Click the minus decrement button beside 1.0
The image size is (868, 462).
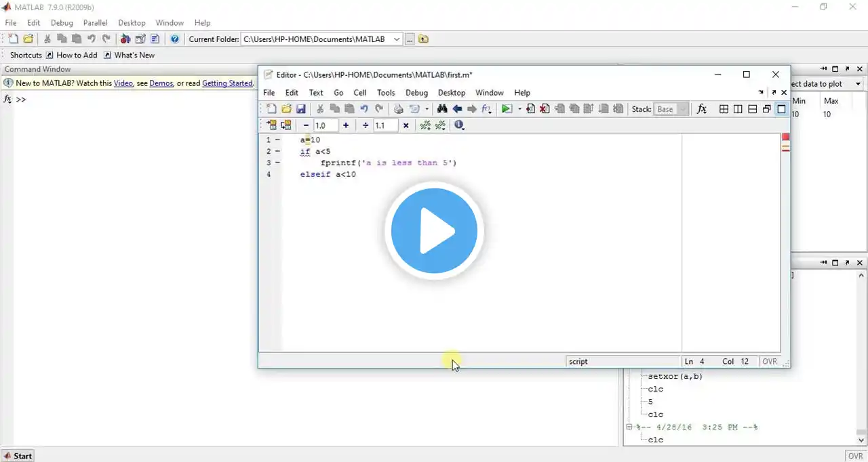[x=306, y=125]
